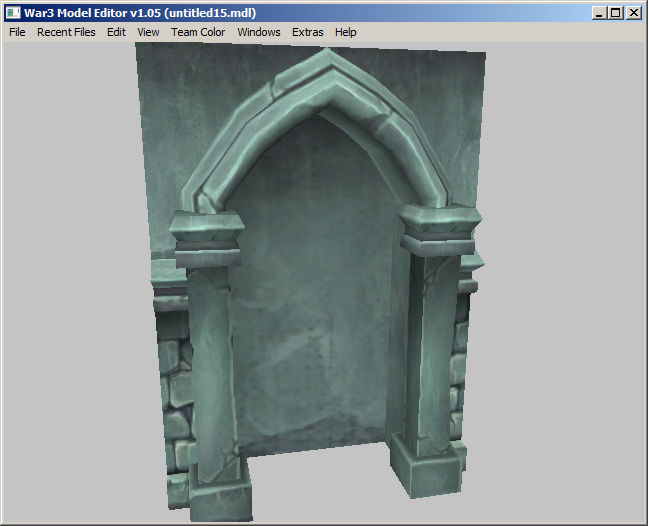Open the View menu

tap(148, 32)
